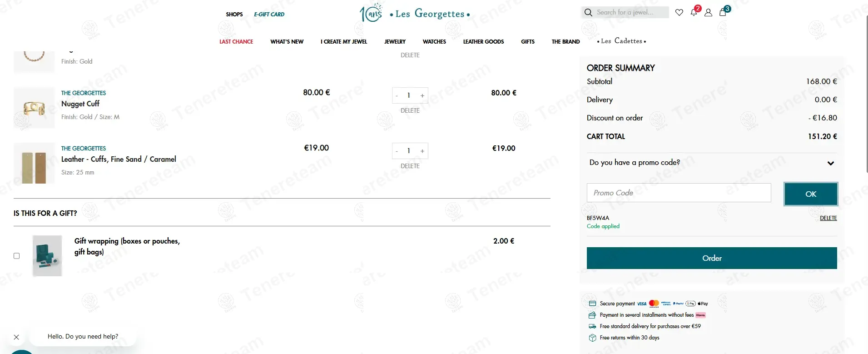
Task: Click the Apple Pay logo
Action: pyautogui.click(x=703, y=304)
